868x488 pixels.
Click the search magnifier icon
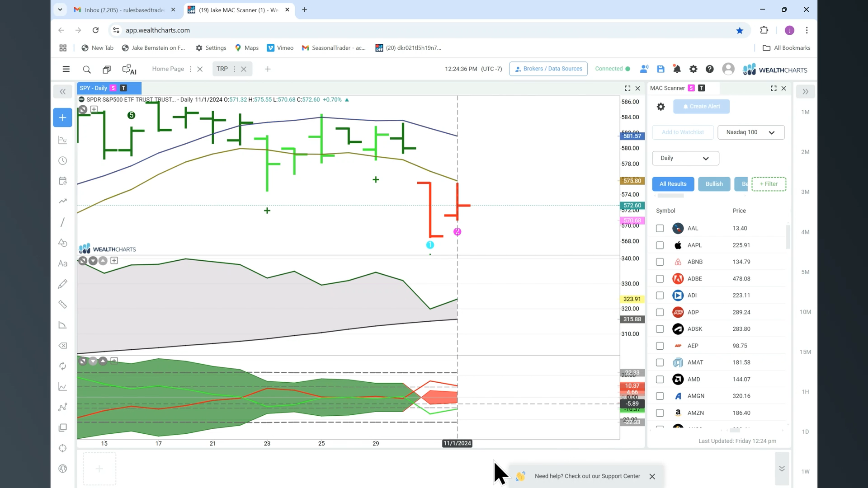coord(87,69)
